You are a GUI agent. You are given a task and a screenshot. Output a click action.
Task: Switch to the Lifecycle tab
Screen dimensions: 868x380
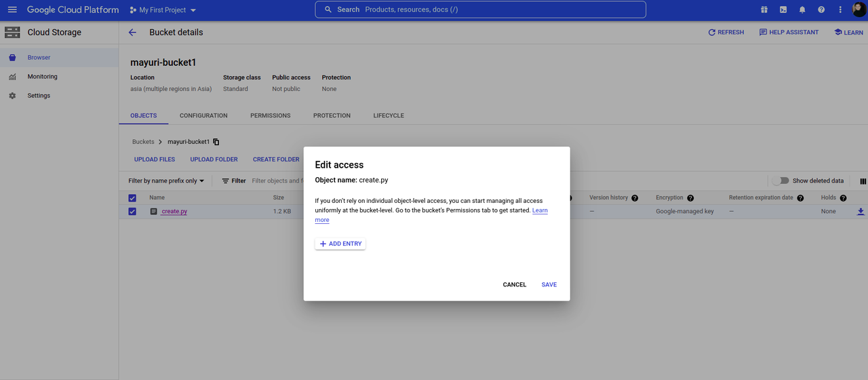[389, 116]
